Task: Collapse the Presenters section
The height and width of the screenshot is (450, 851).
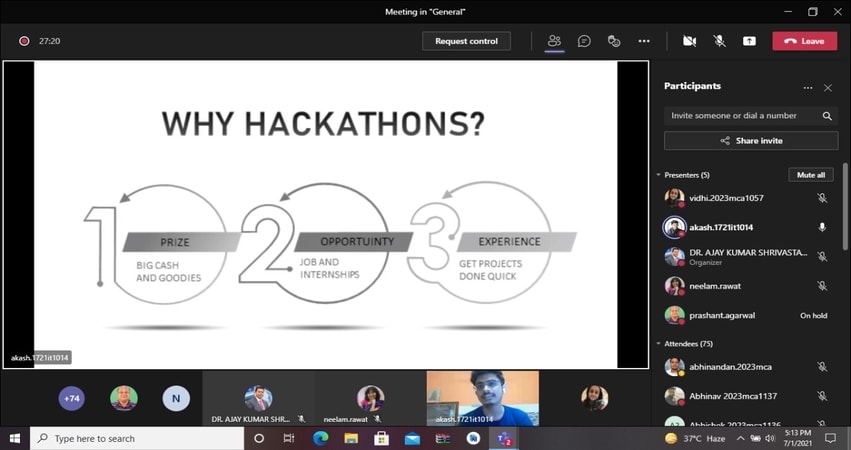Action: coord(659,175)
